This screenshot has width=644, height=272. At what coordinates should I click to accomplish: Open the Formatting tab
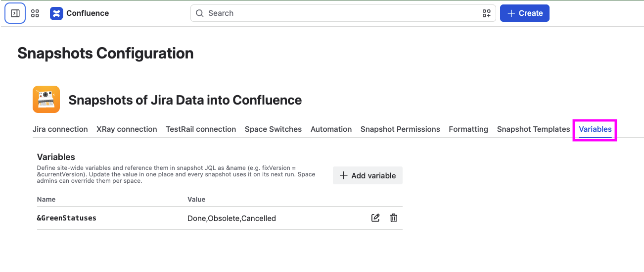point(468,129)
